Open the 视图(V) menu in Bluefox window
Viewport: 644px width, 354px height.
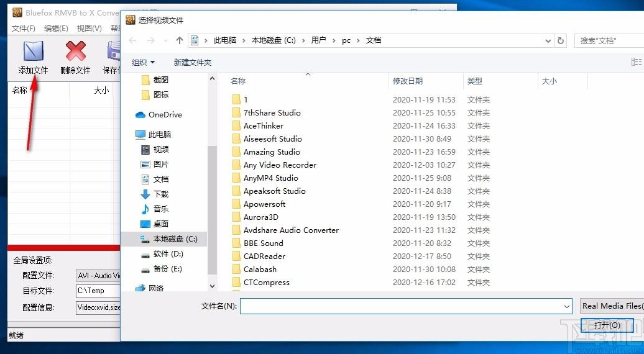tap(89, 29)
